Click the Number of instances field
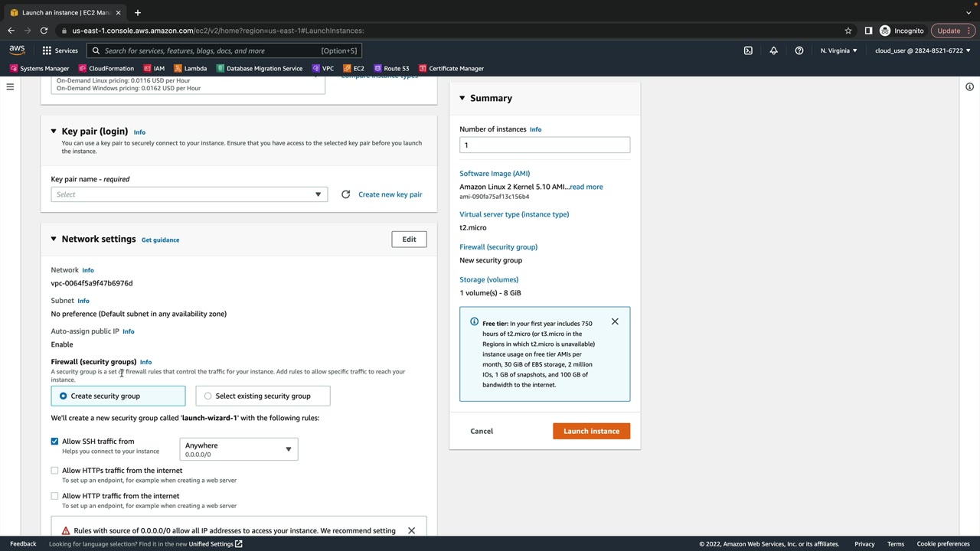This screenshot has width=980, height=551. (544, 145)
